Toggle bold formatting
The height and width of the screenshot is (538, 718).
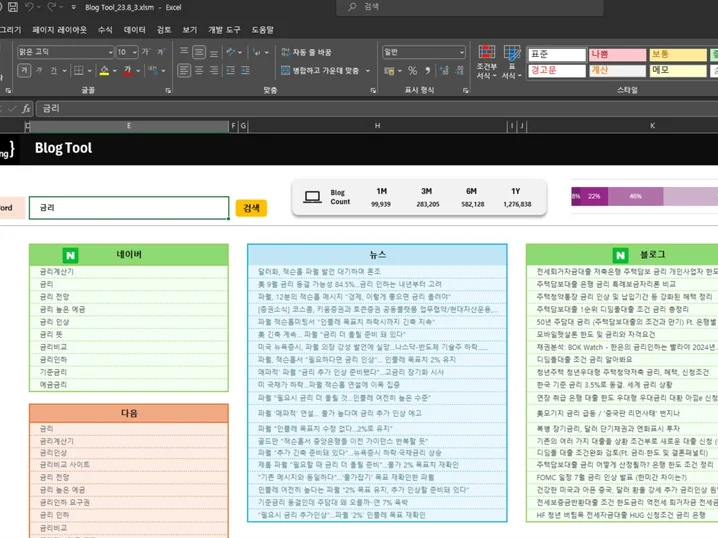coord(24,71)
